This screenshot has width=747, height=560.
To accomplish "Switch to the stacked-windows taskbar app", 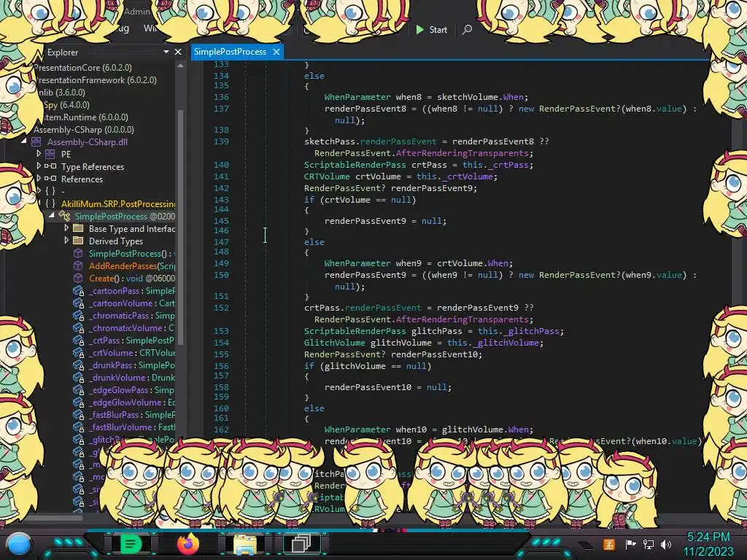I will [x=301, y=544].
